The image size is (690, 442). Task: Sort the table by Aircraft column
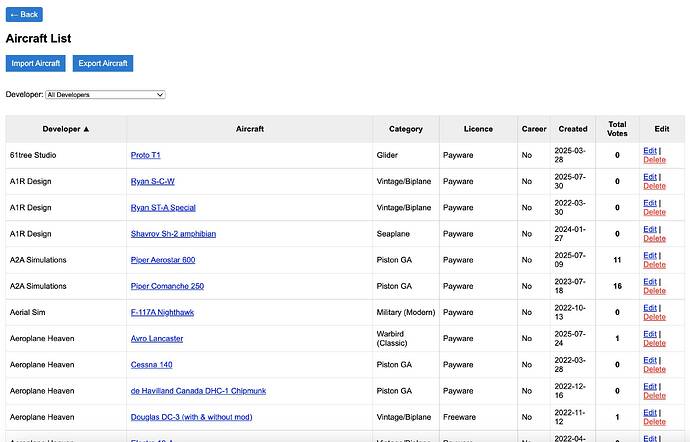250,129
